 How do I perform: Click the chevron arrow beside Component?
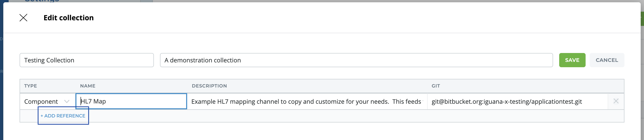67,101
